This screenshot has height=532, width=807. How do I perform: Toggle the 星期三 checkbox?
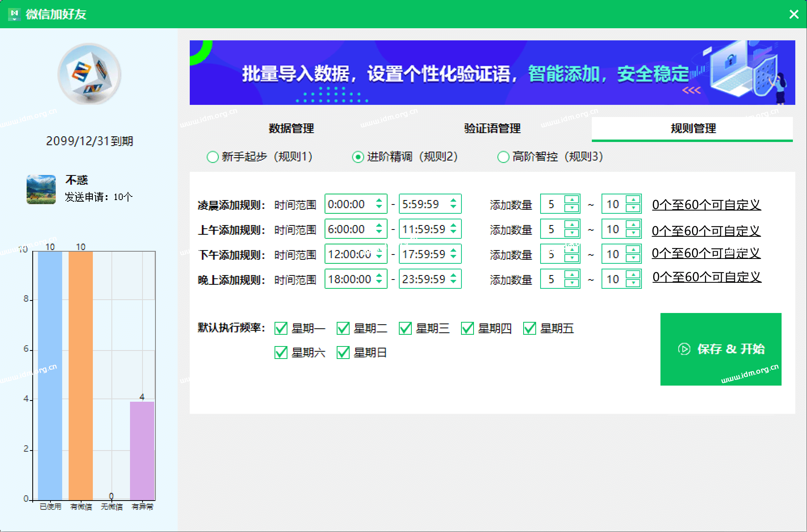tap(405, 328)
